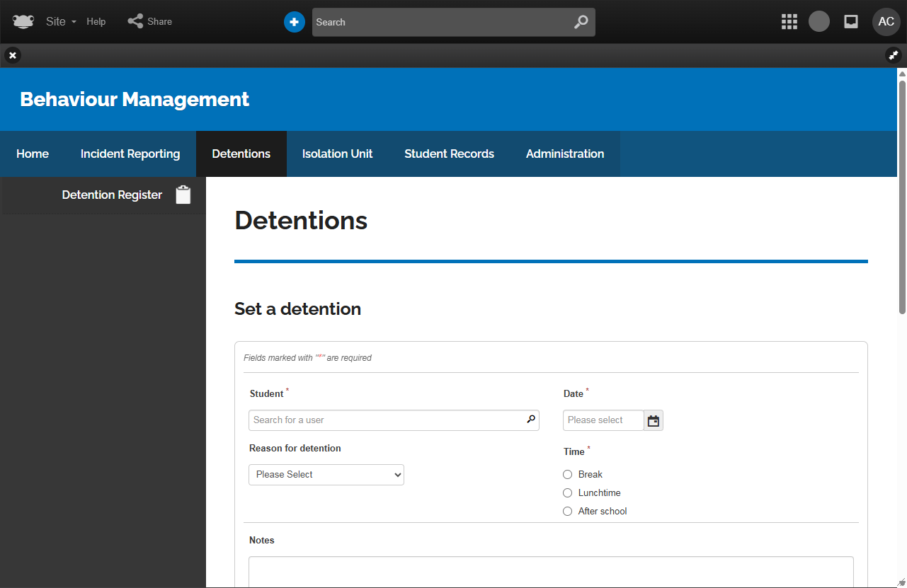This screenshot has width=907, height=588.
Task: Click the collapse fullscreen arrows icon
Action: [893, 55]
